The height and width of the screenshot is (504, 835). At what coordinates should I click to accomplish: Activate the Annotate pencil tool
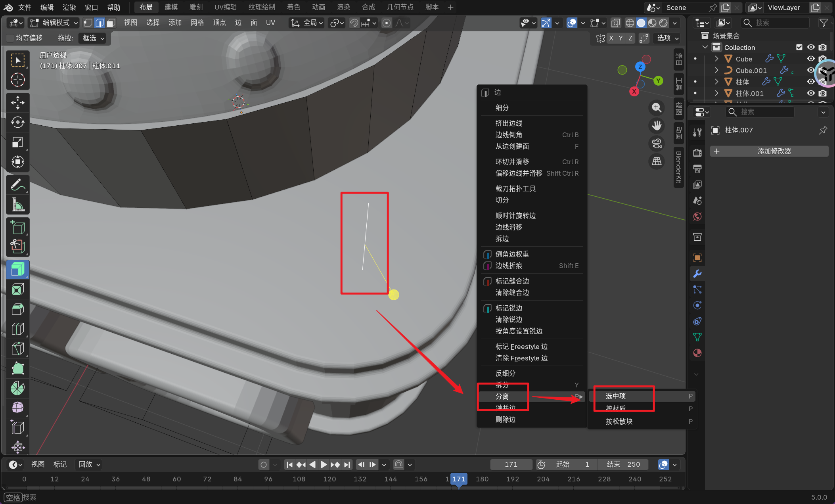17,185
